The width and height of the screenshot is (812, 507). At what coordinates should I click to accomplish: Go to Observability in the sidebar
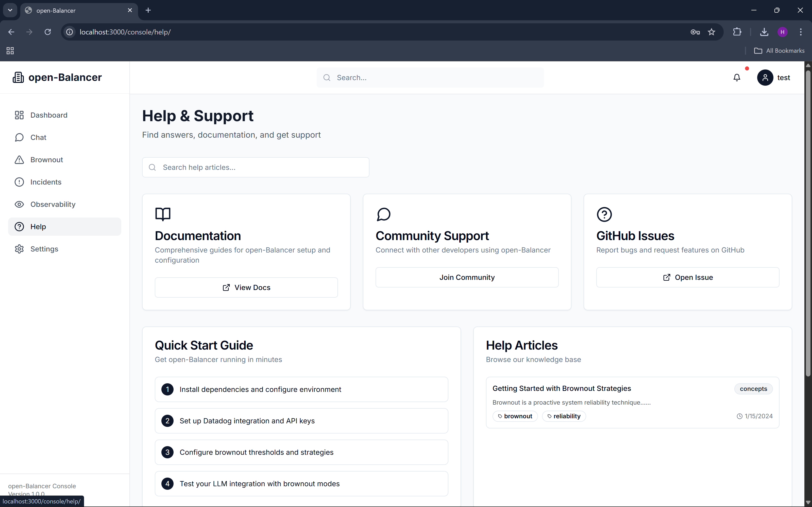(53, 204)
